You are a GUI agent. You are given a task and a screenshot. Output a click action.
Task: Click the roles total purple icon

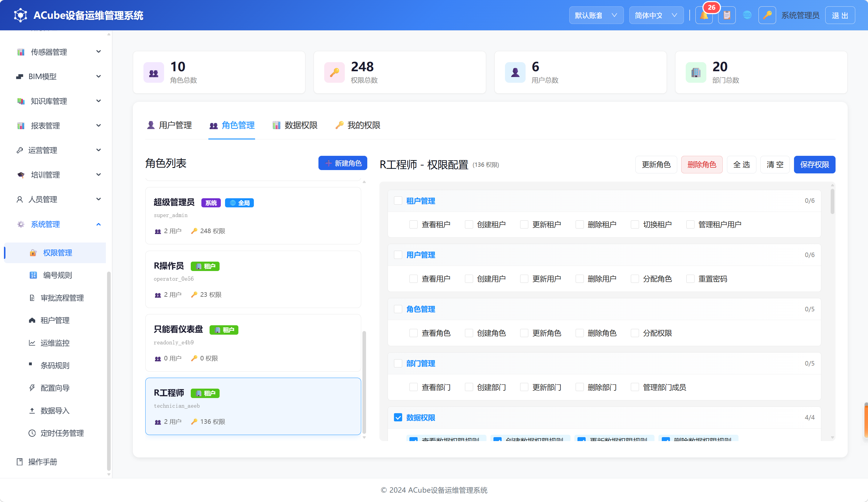(154, 73)
